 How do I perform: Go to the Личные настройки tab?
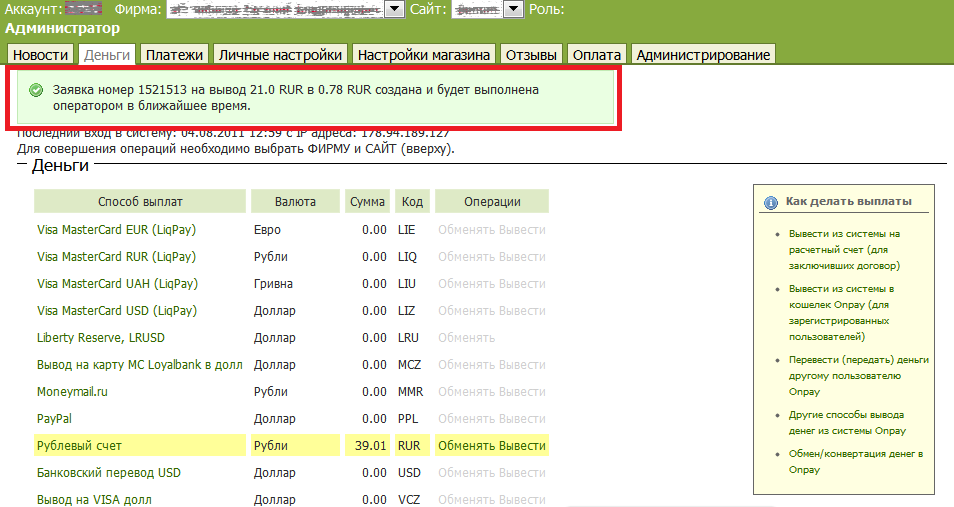pos(280,55)
